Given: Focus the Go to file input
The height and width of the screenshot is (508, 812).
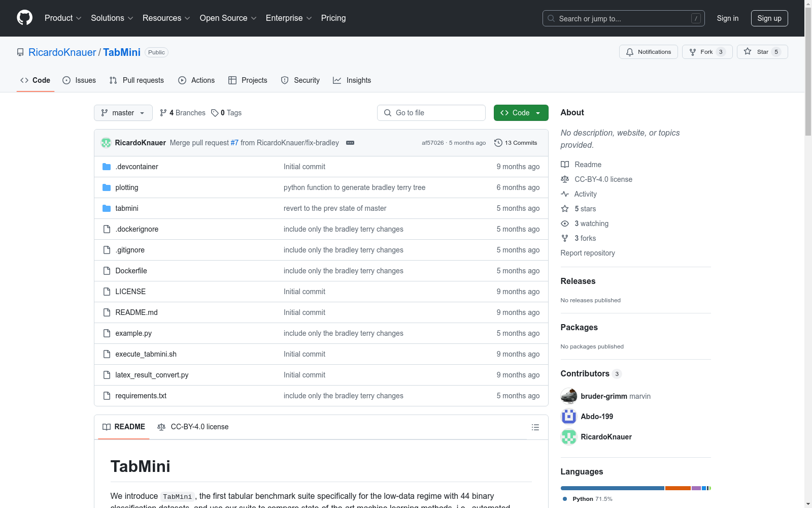Looking at the screenshot, I should coord(431,113).
